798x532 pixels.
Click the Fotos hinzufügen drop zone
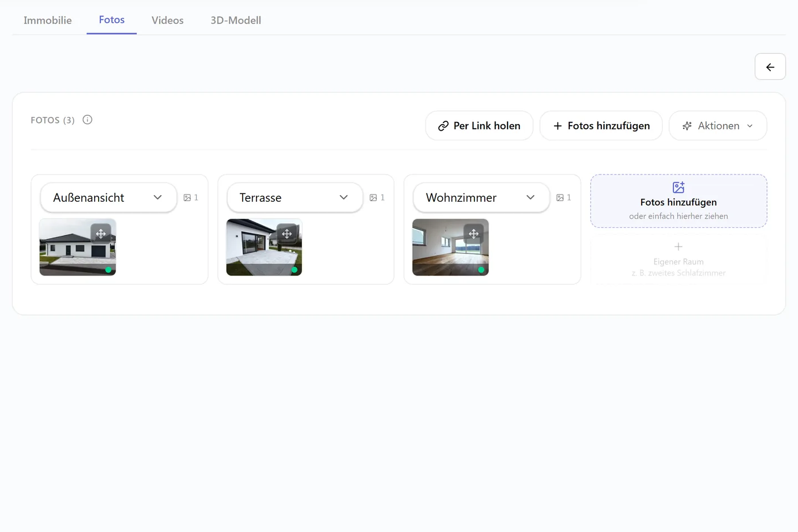pos(678,201)
